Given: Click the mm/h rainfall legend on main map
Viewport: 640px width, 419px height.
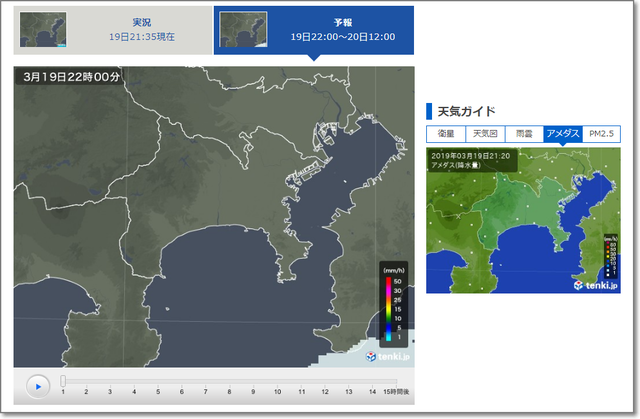Looking at the screenshot, I should coord(394,303).
